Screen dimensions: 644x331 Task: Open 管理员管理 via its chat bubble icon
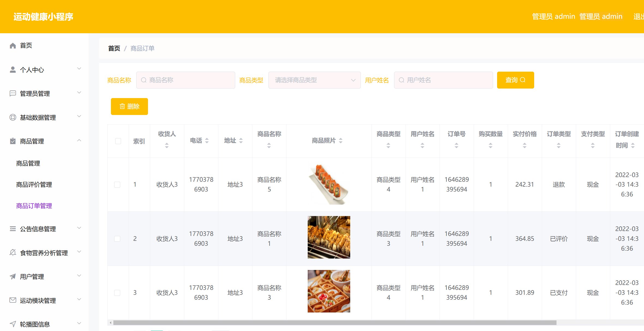coord(13,93)
